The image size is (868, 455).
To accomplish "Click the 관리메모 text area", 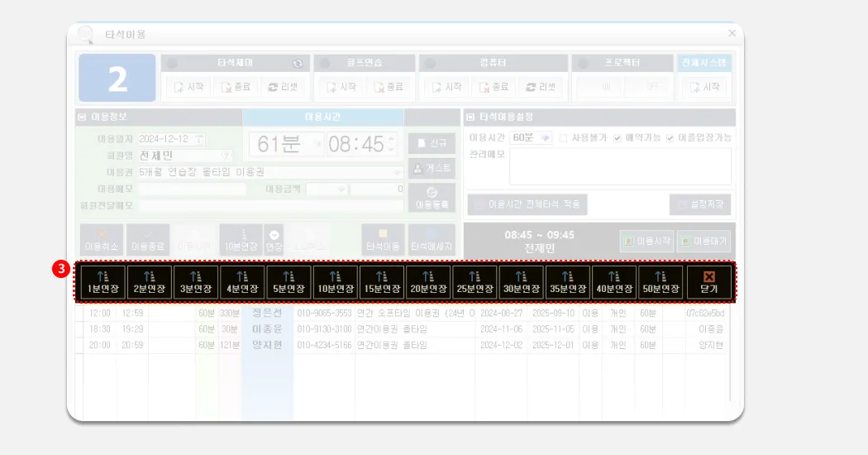I will (x=620, y=166).
